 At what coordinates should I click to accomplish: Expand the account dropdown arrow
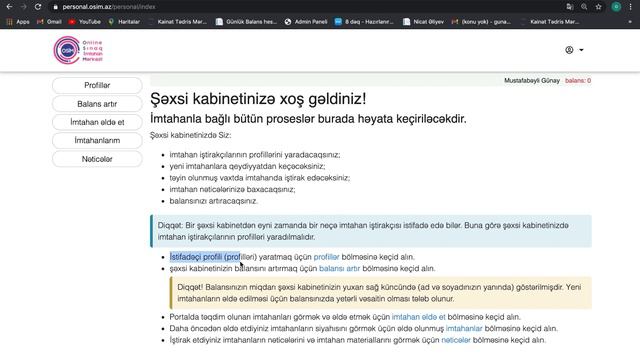tap(581, 50)
